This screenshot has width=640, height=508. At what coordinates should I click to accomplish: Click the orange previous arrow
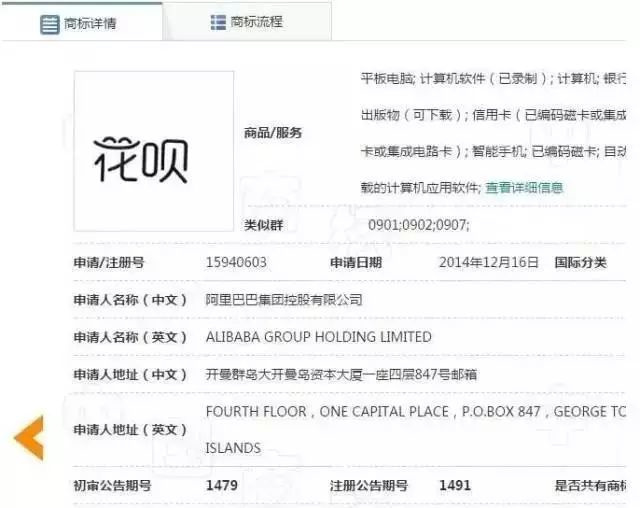point(29,438)
